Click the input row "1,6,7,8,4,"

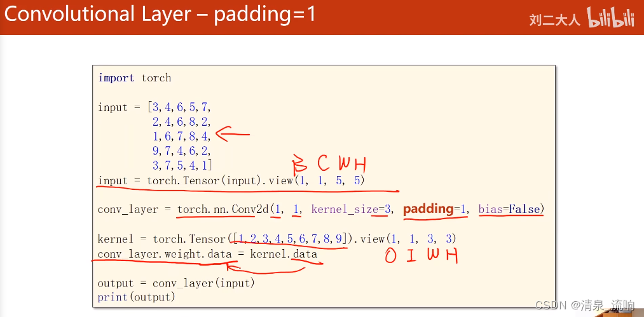coord(181,136)
